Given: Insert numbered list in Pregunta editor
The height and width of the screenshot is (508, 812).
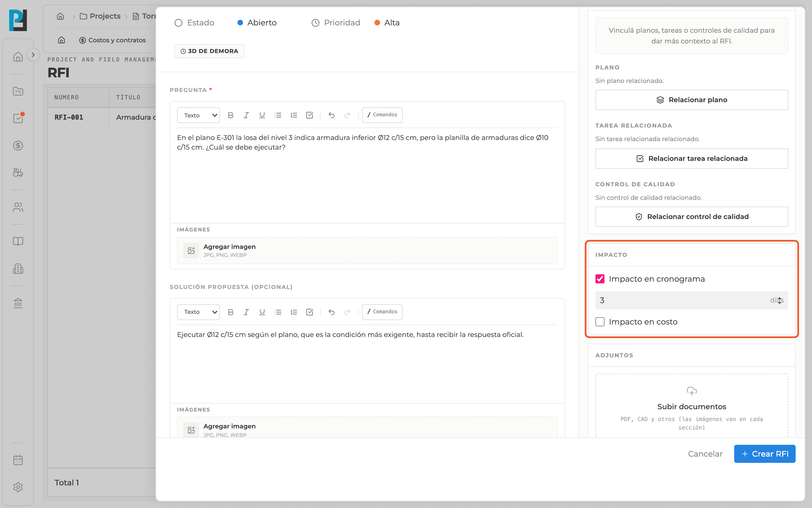Looking at the screenshot, I should (x=294, y=115).
